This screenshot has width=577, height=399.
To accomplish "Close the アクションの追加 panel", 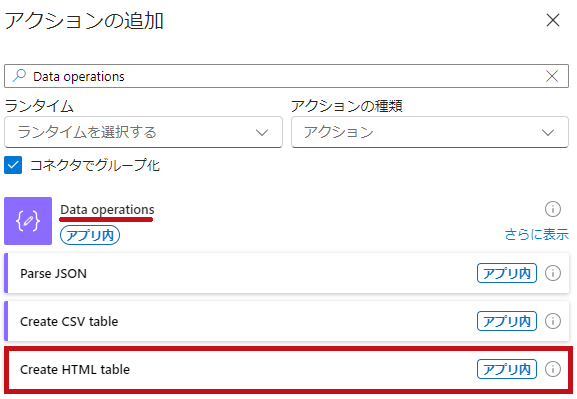I will pos(553,20).
